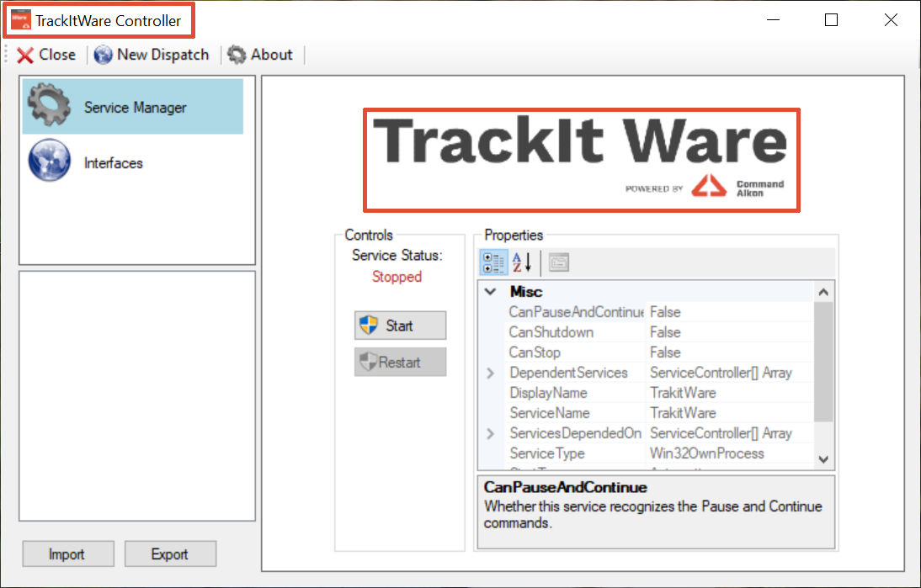Click the False value for CanStop

(x=665, y=352)
